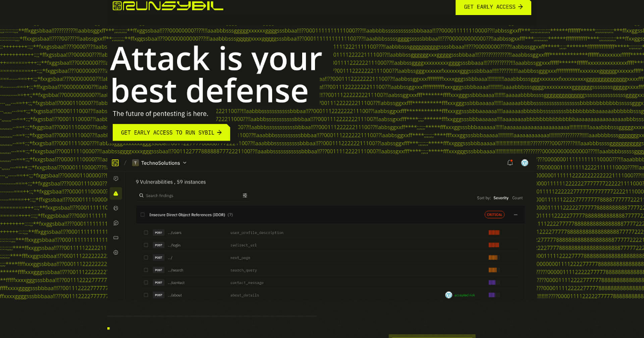Viewport: 644px width, 338px height.
Task: Click the filter sliders icon beside search
Action: 245,196
